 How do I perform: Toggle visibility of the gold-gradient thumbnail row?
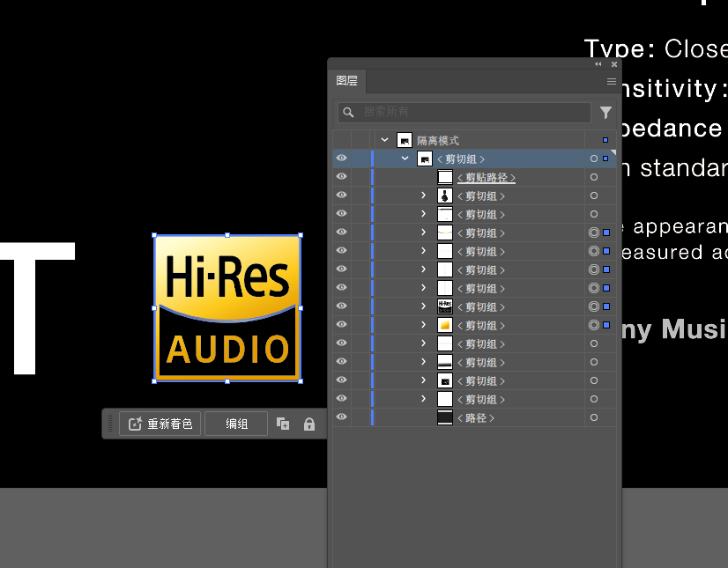[x=342, y=324]
